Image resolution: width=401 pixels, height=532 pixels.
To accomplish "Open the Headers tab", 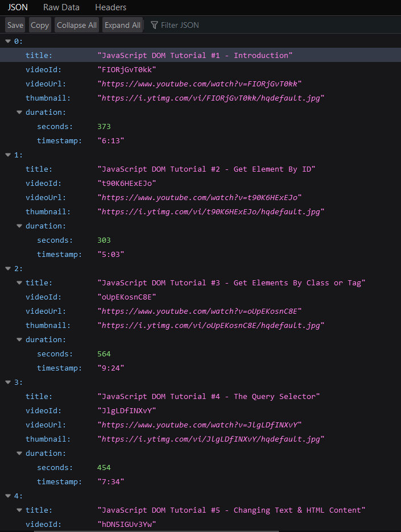I will (x=111, y=7).
